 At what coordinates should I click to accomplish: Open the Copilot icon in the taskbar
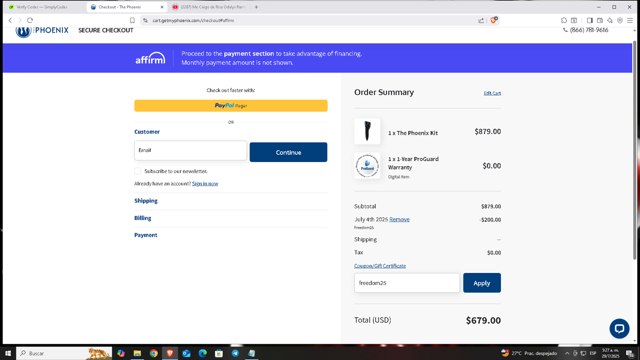coord(121,353)
